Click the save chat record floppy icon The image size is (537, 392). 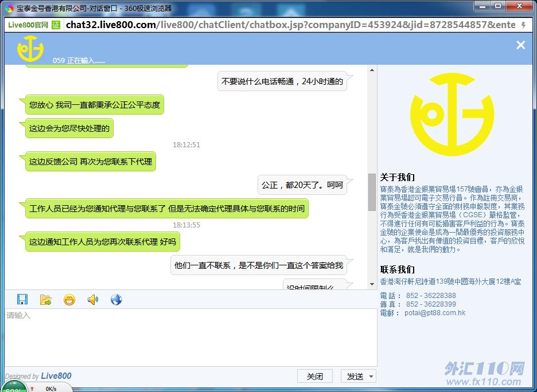coord(22,299)
